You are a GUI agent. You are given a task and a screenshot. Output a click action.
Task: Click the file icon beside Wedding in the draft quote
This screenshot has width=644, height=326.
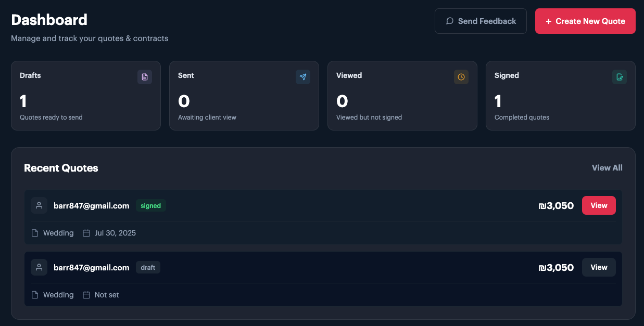tap(35, 295)
